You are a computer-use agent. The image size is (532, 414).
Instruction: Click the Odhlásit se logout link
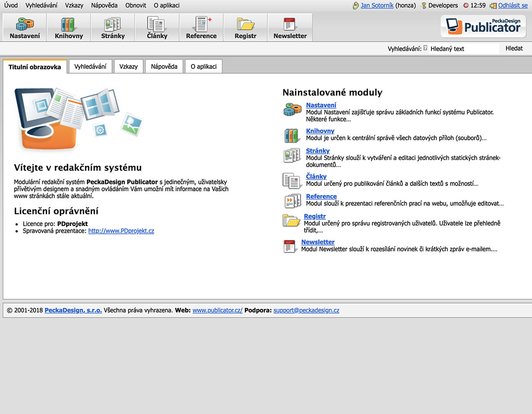pyautogui.click(x=513, y=5)
